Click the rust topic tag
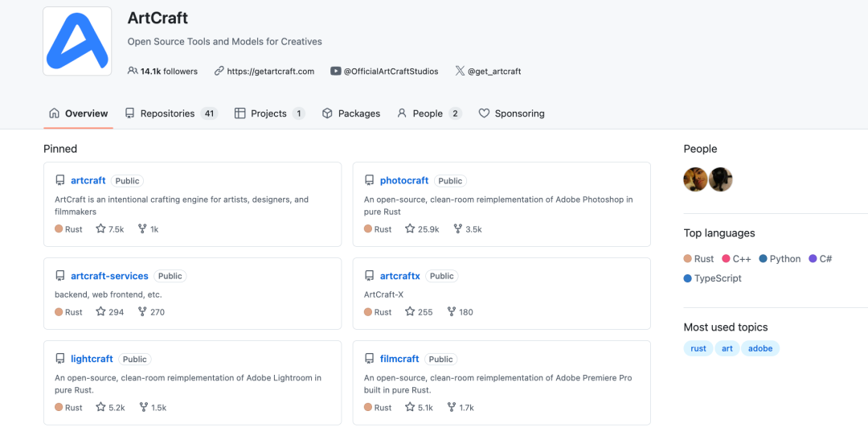The width and height of the screenshot is (868, 440). pos(698,348)
